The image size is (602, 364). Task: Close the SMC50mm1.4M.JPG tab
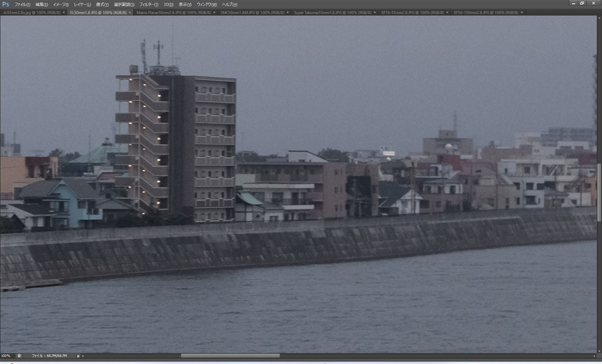pos(287,13)
